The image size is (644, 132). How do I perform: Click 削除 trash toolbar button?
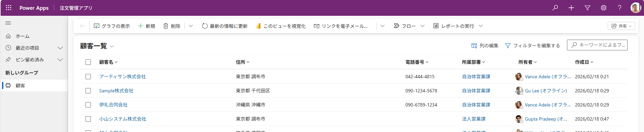[172, 26]
